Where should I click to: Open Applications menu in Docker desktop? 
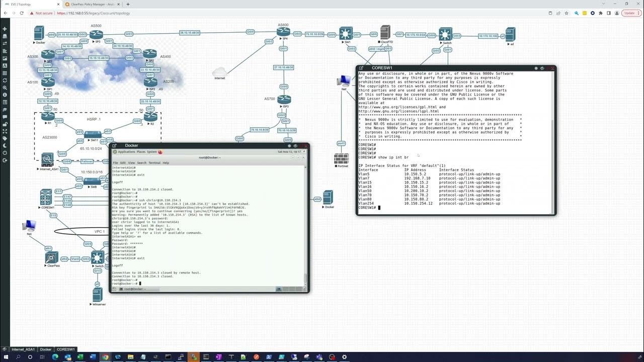pyautogui.click(x=126, y=152)
